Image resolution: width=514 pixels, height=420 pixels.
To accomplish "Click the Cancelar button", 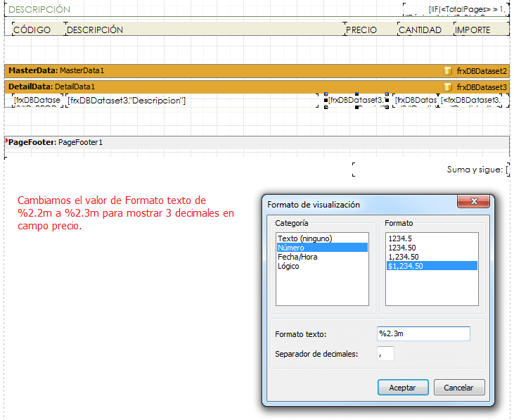I will pyautogui.click(x=459, y=388).
